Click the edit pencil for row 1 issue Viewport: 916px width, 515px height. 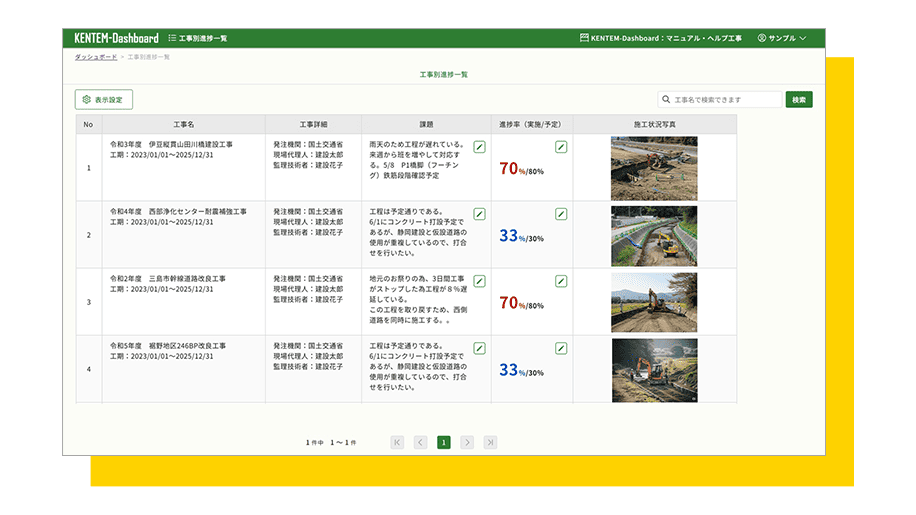pos(479,147)
